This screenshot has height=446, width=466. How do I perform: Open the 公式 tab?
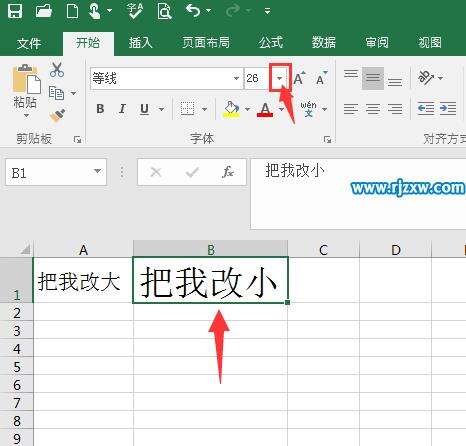(271, 42)
